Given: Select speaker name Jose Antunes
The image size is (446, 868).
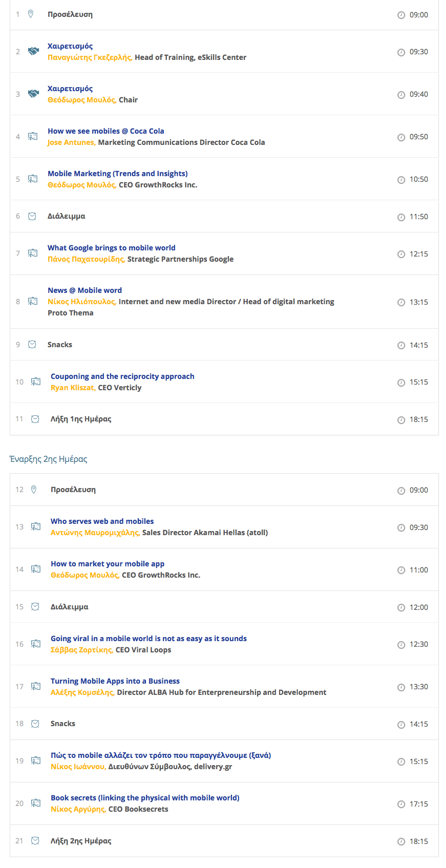Looking at the screenshot, I should (71, 142).
